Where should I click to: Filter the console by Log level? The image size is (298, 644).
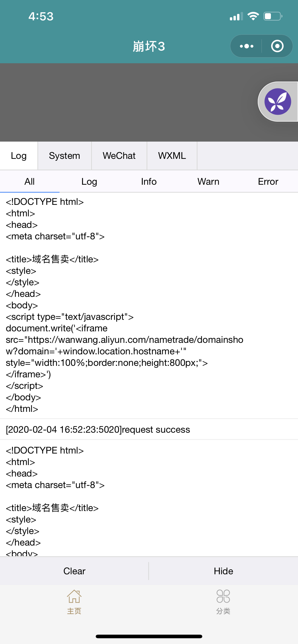pyautogui.click(x=89, y=182)
